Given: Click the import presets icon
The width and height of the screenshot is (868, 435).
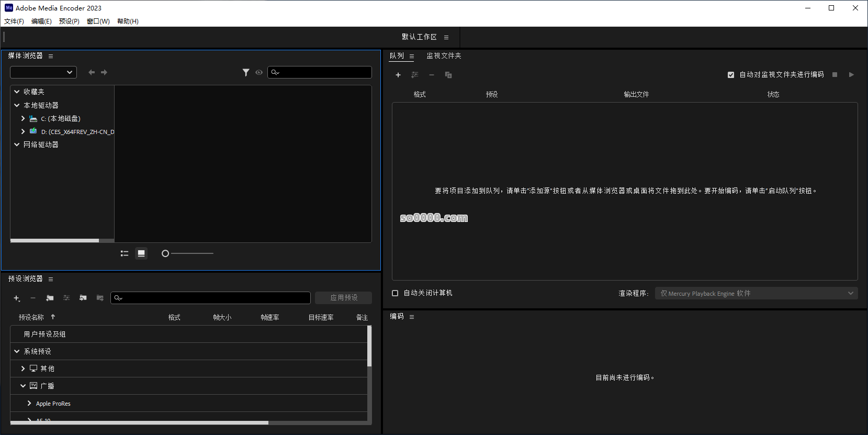Looking at the screenshot, I should tap(83, 298).
